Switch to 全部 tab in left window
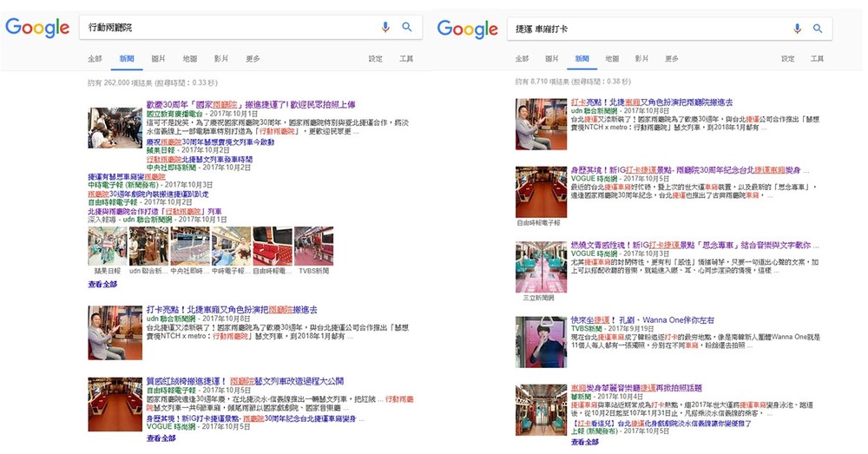This screenshot has width=868, height=454. [x=95, y=59]
